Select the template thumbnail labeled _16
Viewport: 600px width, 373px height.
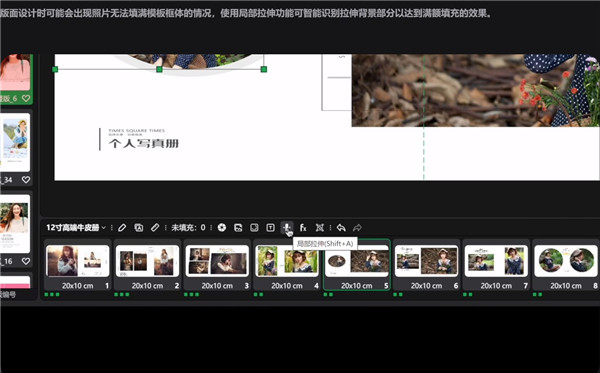click(x=15, y=223)
